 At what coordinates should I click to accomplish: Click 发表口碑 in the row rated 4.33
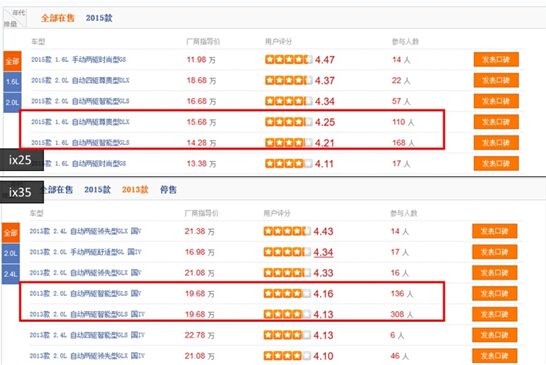click(x=494, y=273)
